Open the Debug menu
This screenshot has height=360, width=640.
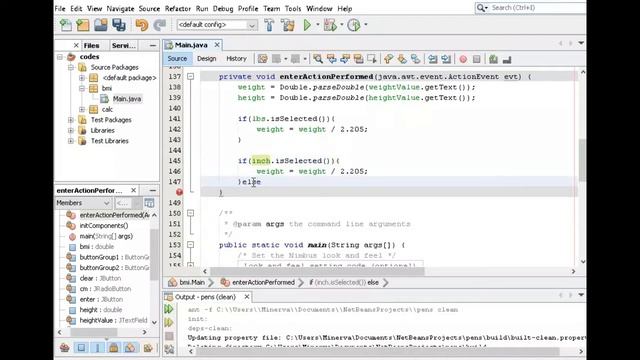(223, 9)
